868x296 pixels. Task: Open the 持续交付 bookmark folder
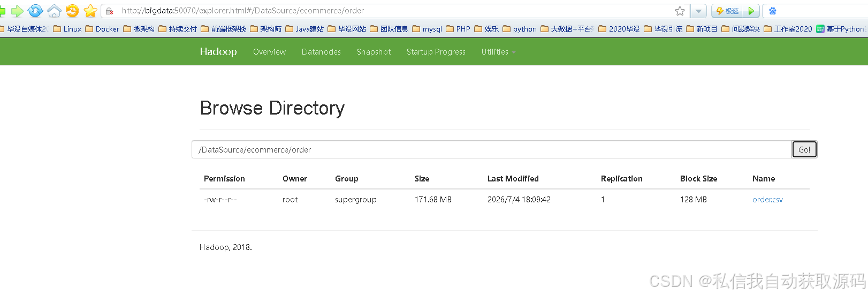coord(178,29)
